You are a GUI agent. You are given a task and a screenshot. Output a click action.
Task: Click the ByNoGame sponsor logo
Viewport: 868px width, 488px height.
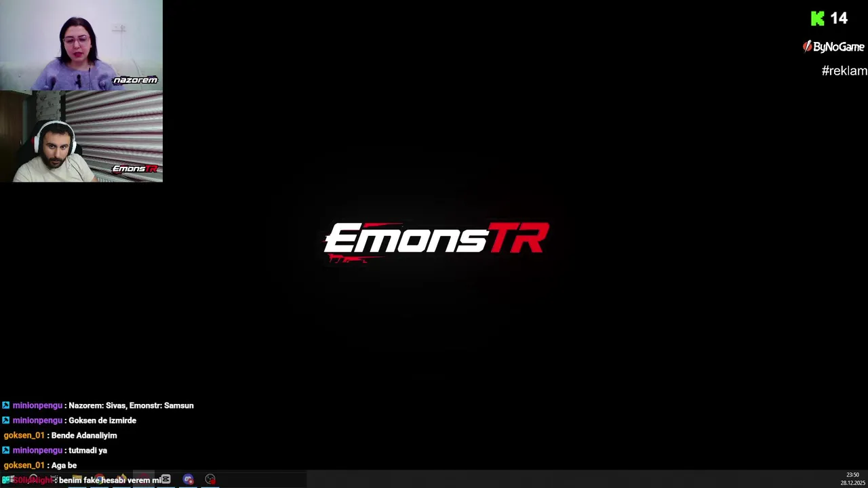coord(833,47)
